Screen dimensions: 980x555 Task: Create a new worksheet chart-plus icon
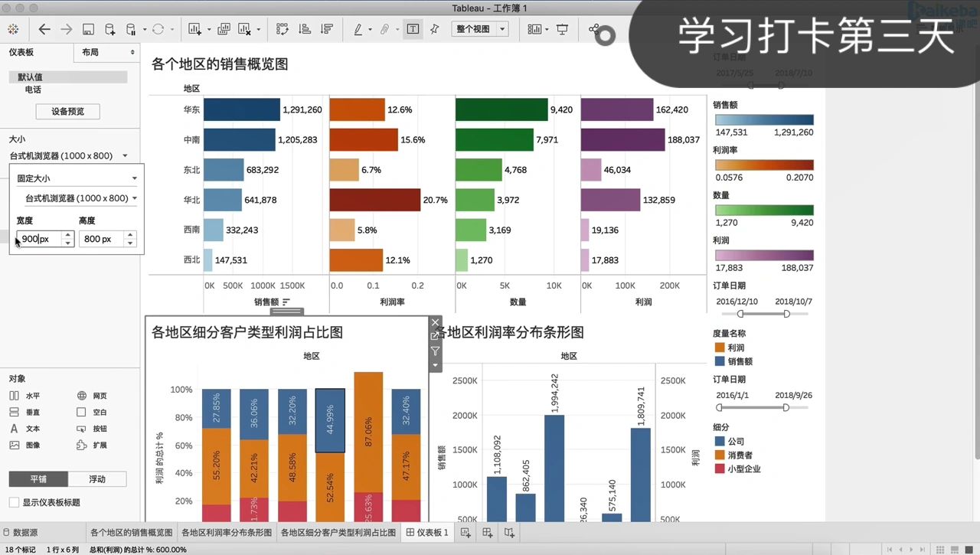[x=194, y=29]
